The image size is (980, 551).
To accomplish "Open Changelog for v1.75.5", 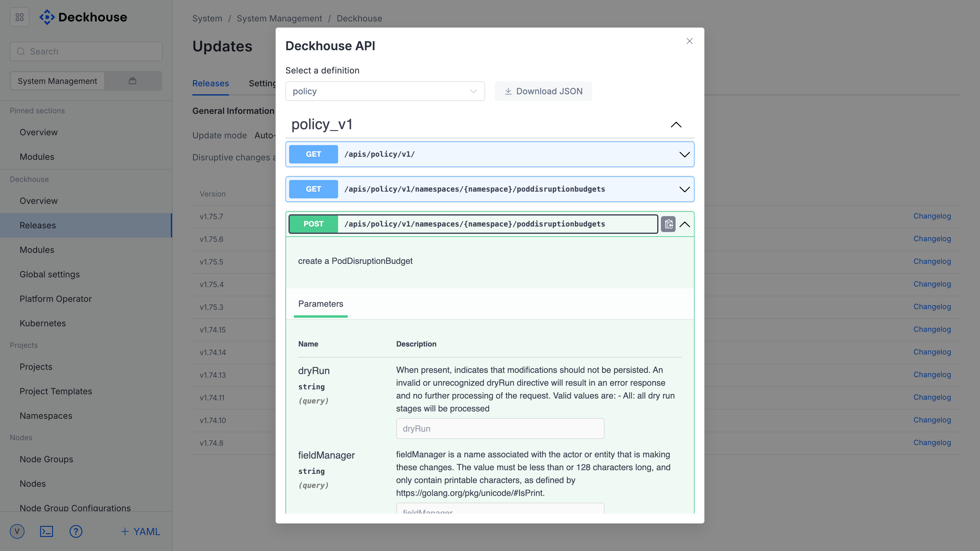I will tap(932, 261).
